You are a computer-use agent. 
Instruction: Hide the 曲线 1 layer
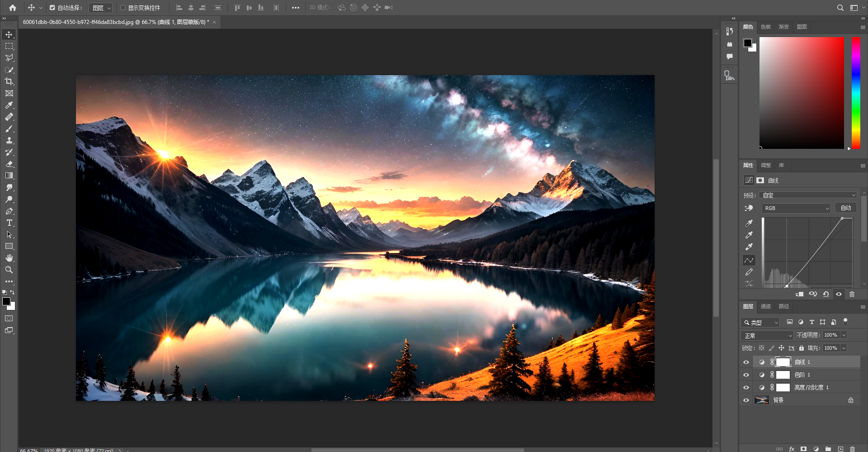click(x=746, y=362)
